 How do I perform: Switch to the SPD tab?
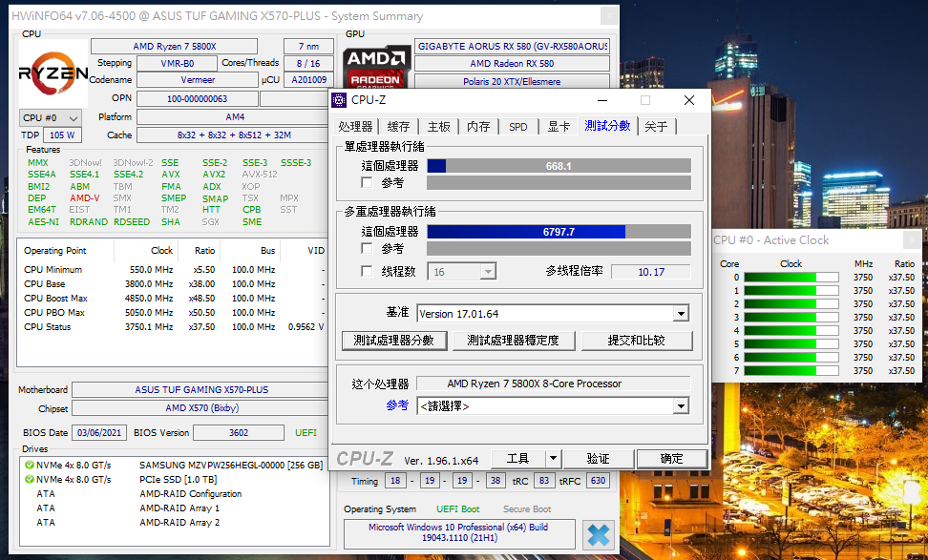tap(517, 127)
